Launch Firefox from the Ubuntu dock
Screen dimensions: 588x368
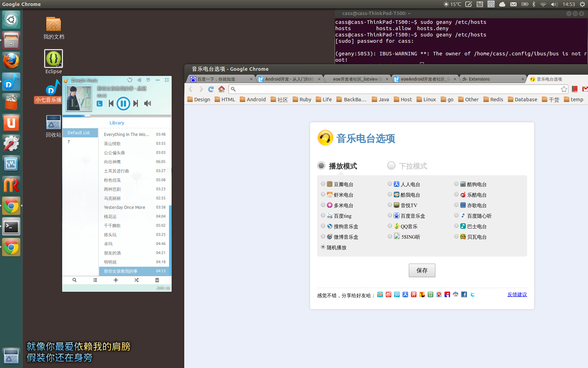(x=11, y=61)
